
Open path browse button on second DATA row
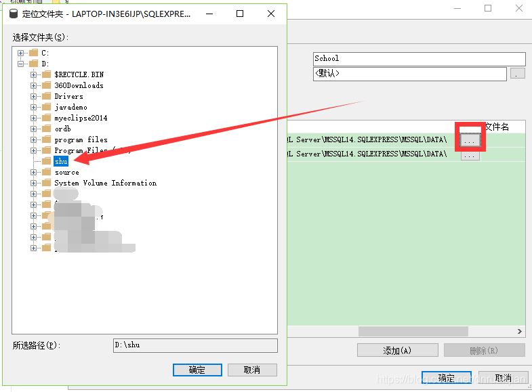[470, 155]
